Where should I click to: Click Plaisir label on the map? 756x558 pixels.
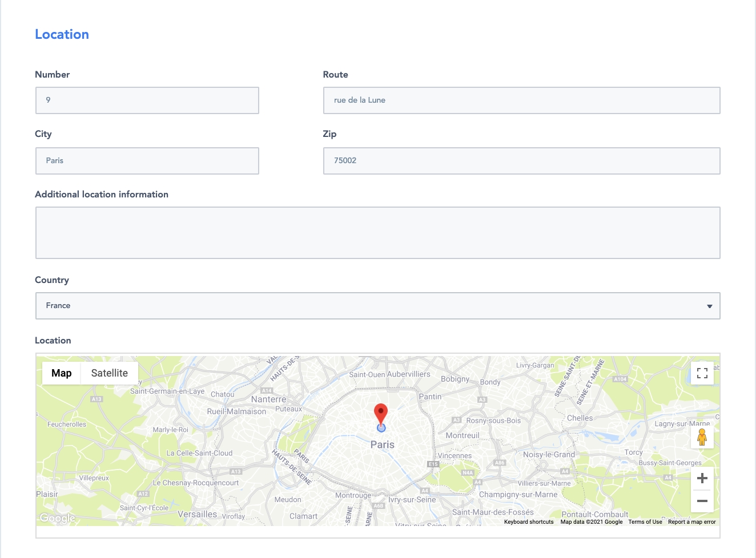point(47,494)
